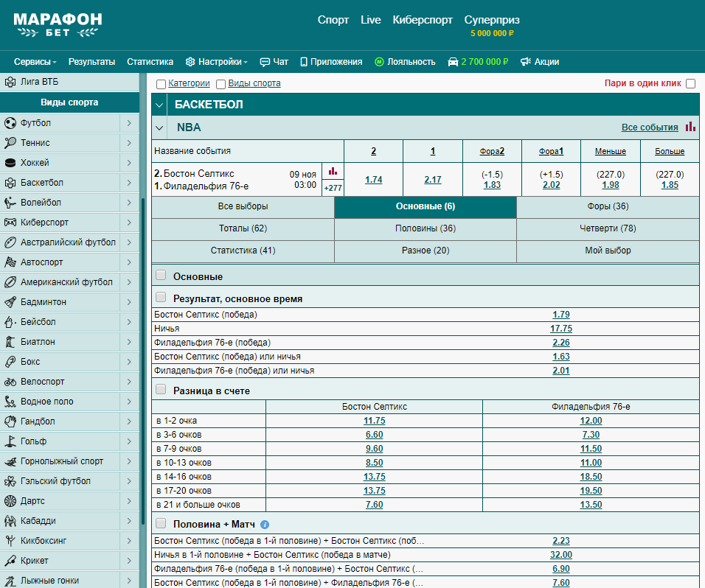Collapse the NBA league chevron
This screenshot has height=588, width=705.
click(159, 128)
